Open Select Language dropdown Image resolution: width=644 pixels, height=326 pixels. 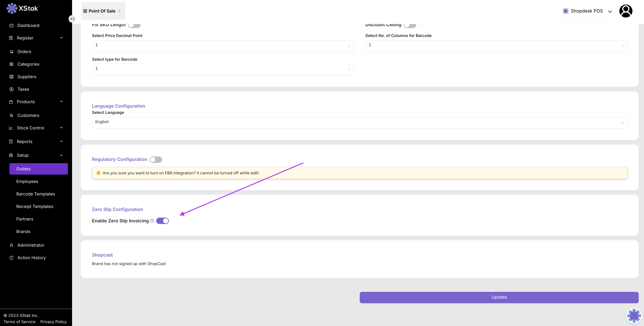click(x=359, y=123)
